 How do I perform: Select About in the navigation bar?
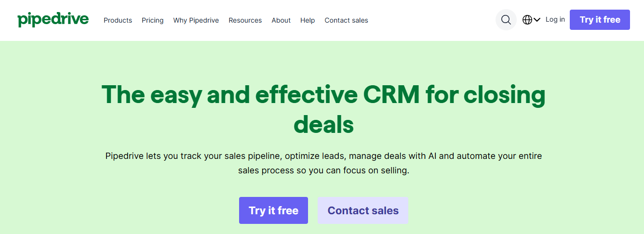pos(281,20)
